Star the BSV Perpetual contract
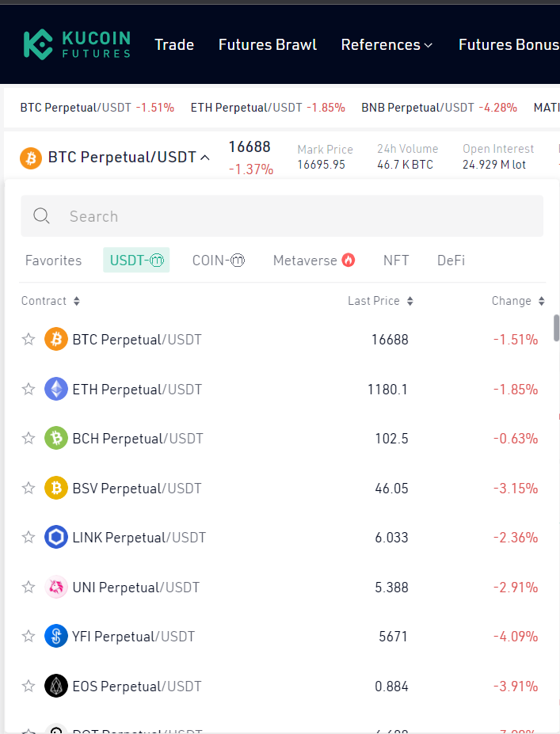560x734 pixels. pyautogui.click(x=29, y=489)
